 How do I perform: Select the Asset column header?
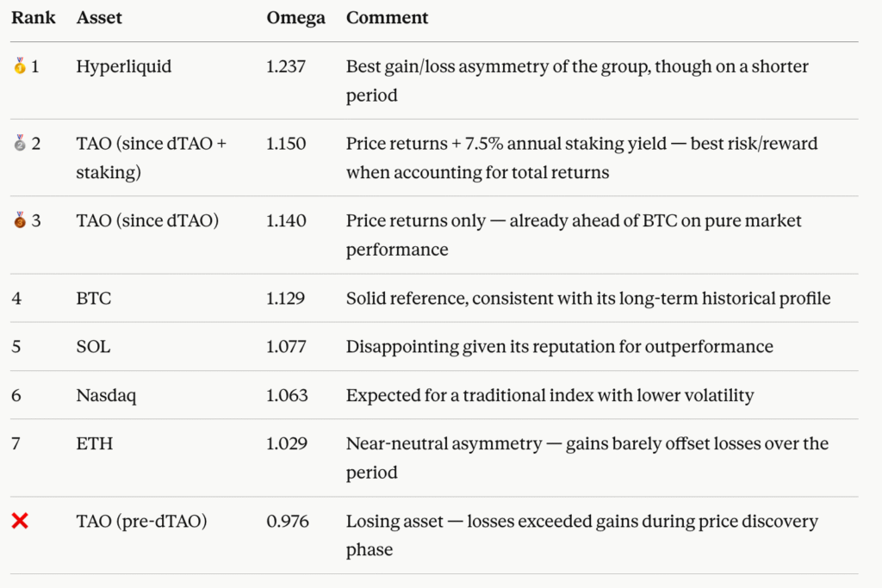click(98, 18)
